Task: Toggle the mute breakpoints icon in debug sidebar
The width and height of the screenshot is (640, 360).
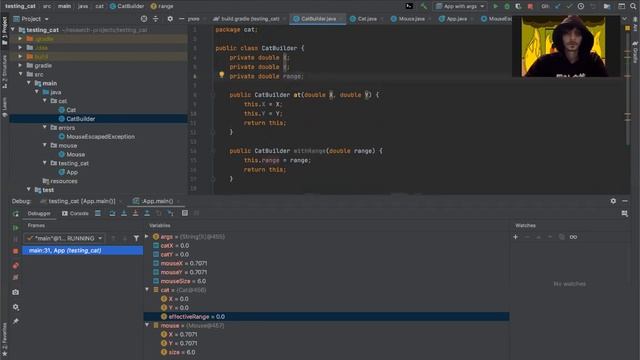Action: [x=16, y=278]
